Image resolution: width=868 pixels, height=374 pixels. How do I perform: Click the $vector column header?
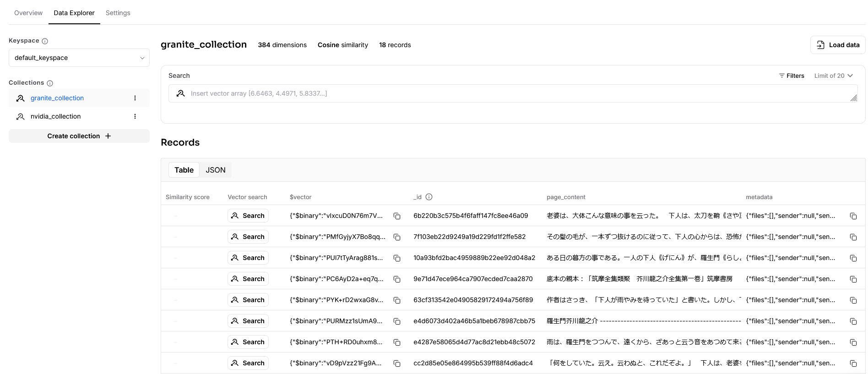click(300, 197)
